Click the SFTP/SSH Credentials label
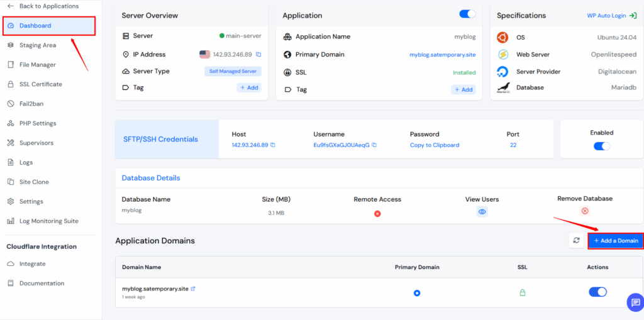The width and height of the screenshot is (644, 320). tap(160, 140)
